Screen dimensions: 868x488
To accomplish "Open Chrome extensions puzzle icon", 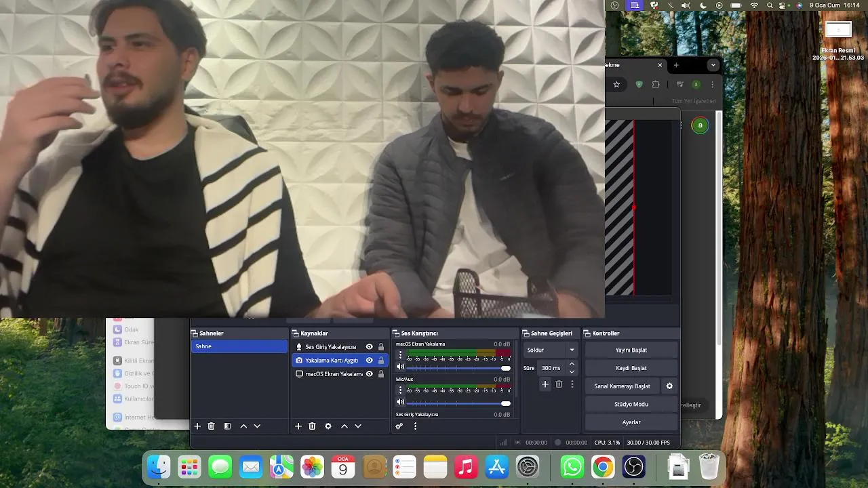I will 656,85.
